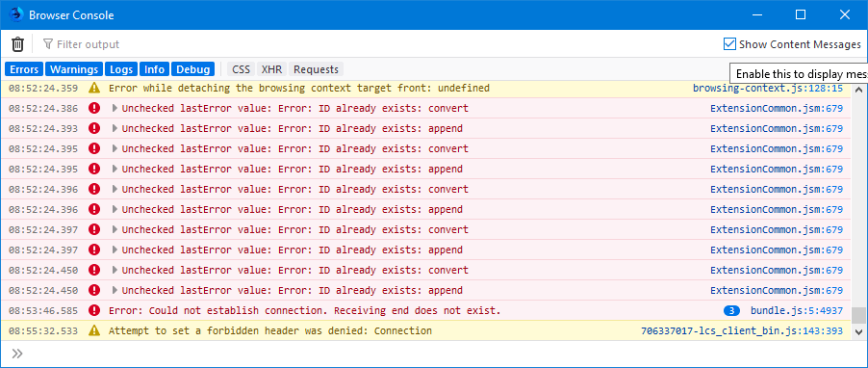Open ExtensionCommon.jsm:679 link on 08:52:24.397 convert row
Image resolution: width=868 pixels, height=368 pixels.
click(777, 229)
